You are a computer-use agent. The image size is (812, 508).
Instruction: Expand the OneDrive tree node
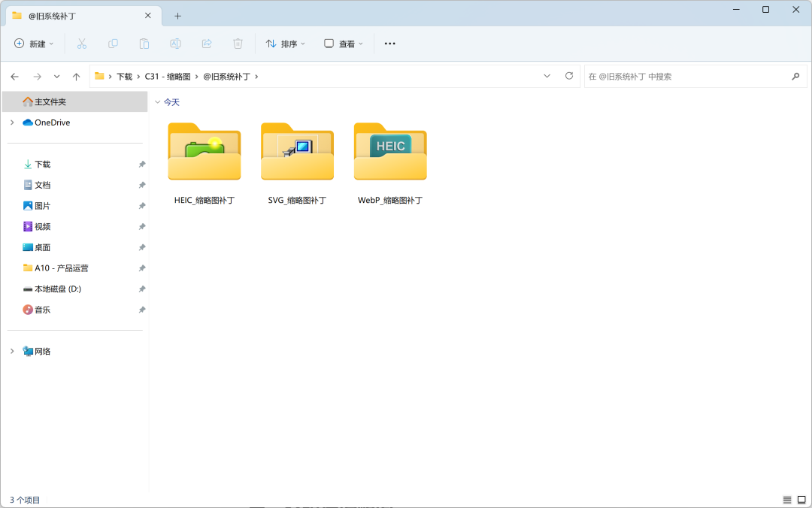[x=12, y=122]
